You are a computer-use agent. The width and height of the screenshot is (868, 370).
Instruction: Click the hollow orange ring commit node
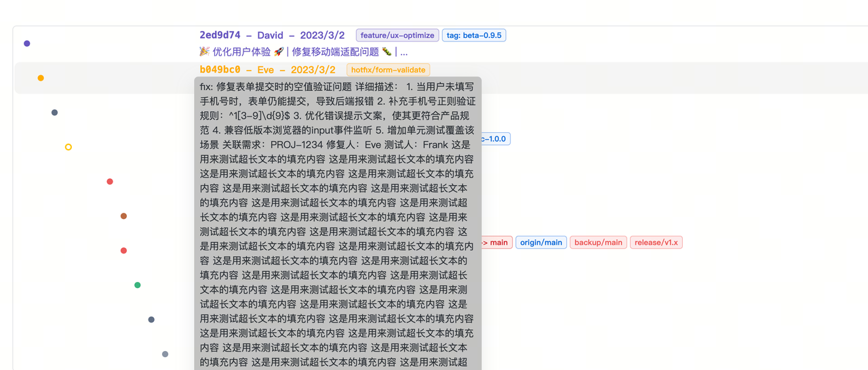point(68,147)
